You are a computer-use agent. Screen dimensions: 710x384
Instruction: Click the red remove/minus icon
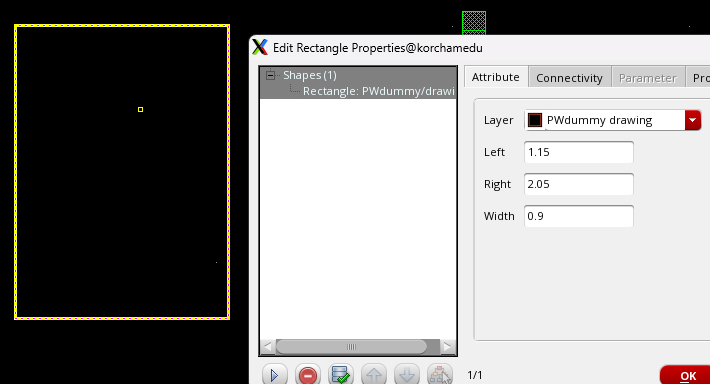[x=307, y=375]
